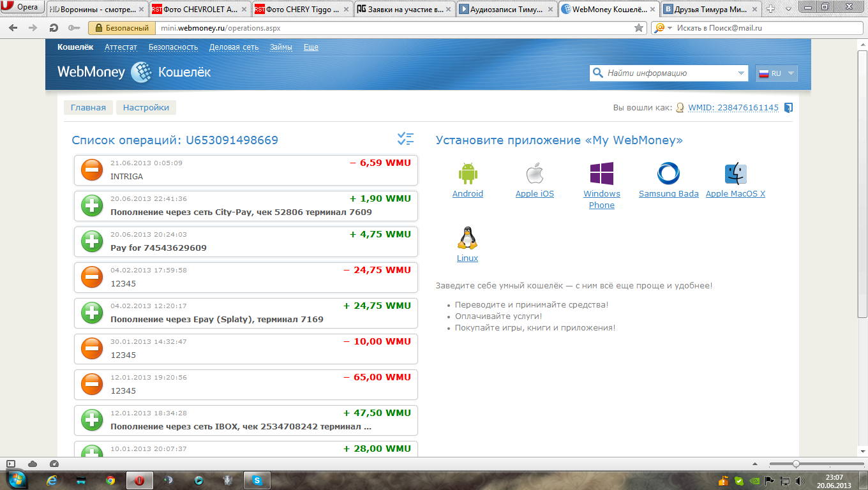
Task: Open the Безопасность menu item
Action: pyautogui.click(x=174, y=47)
